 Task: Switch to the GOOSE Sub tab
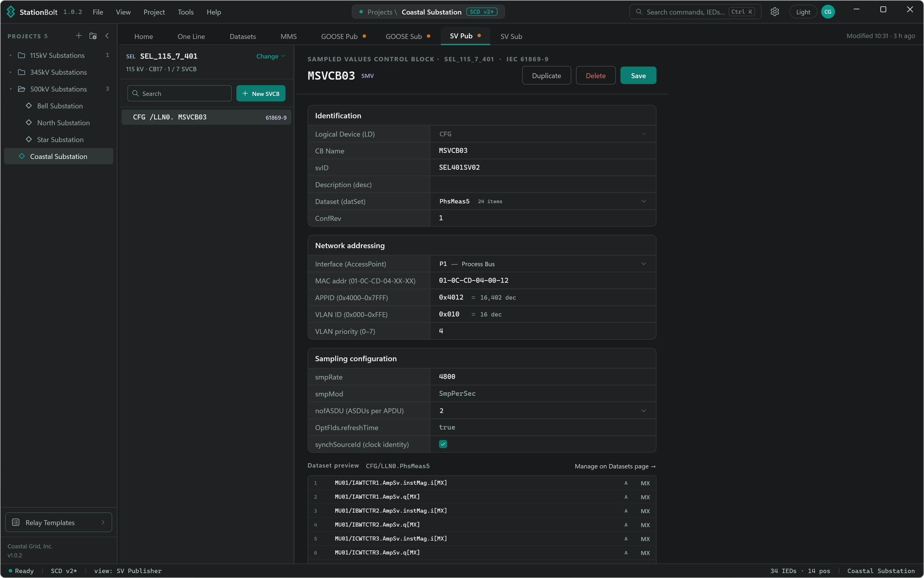[x=408, y=36]
